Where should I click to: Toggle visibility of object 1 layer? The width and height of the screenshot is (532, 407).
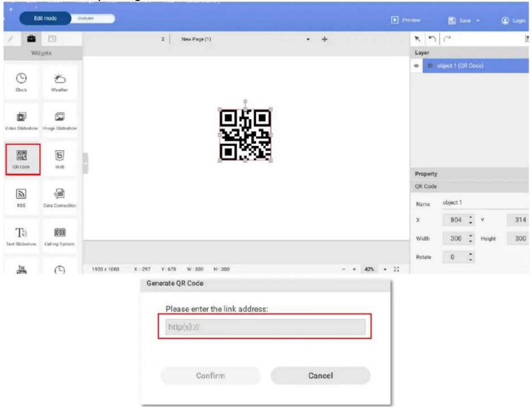coord(416,66)
